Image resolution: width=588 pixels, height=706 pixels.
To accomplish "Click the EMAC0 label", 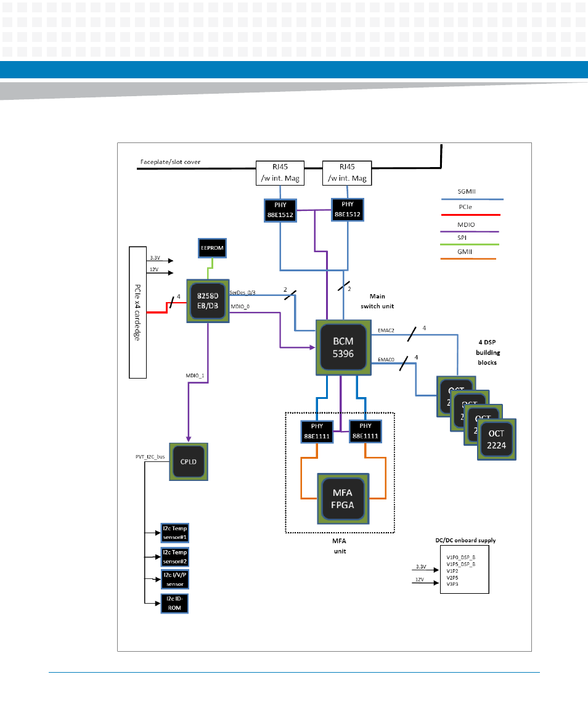I will pos(386,359).
